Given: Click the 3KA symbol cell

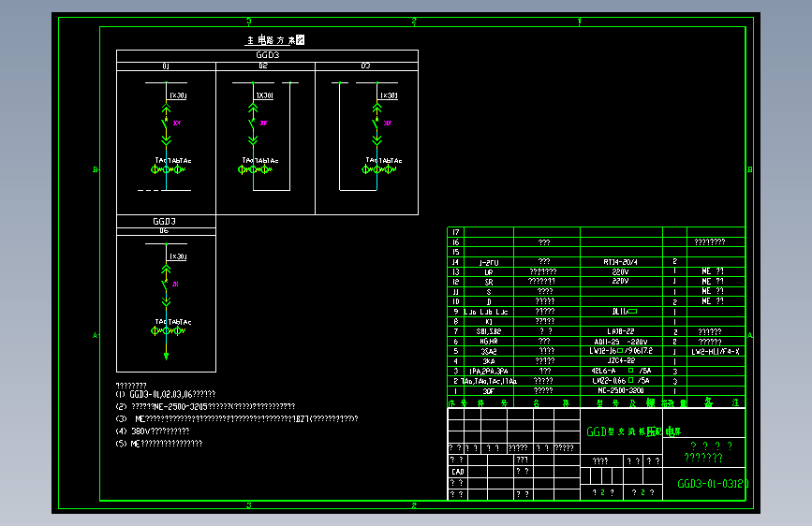Looking at the screenshot, I should pyautogui.click(x=488, y=361).
